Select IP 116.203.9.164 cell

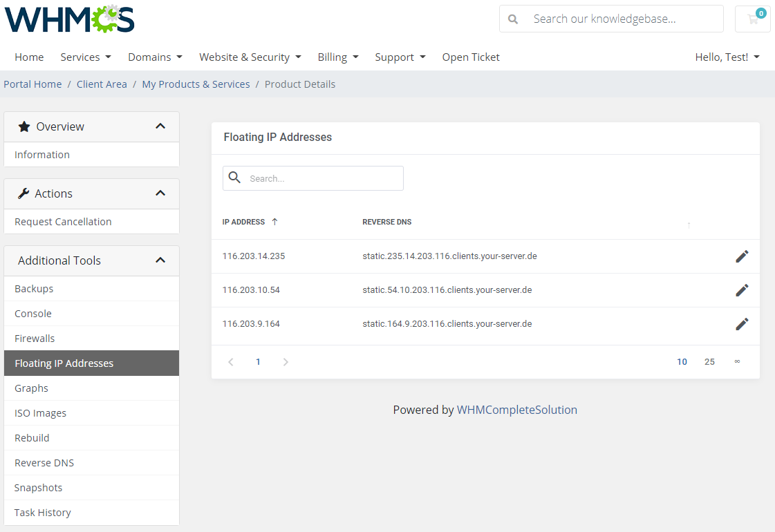[251, 324]
